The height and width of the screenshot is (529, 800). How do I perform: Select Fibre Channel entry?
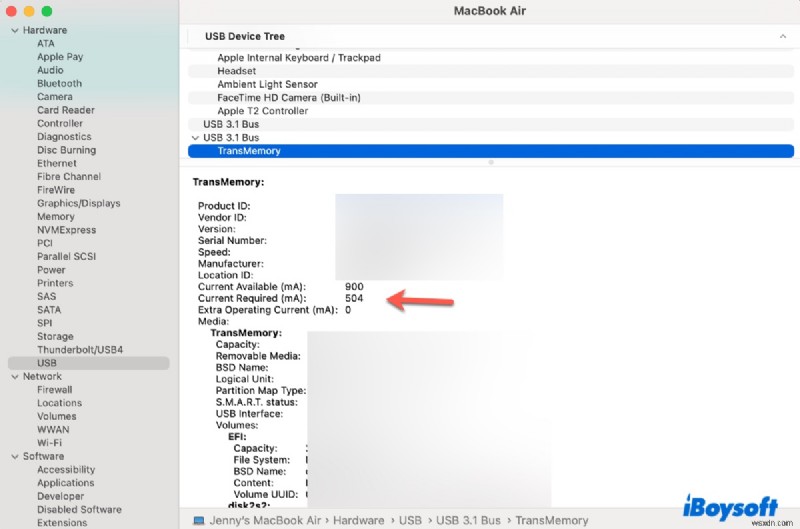(x=69, y=177)
